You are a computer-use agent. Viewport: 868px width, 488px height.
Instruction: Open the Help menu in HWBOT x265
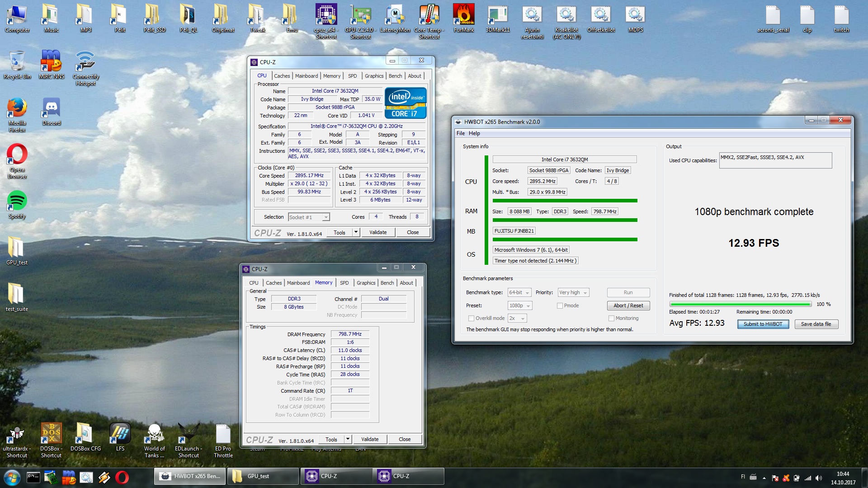click(474, 133)
